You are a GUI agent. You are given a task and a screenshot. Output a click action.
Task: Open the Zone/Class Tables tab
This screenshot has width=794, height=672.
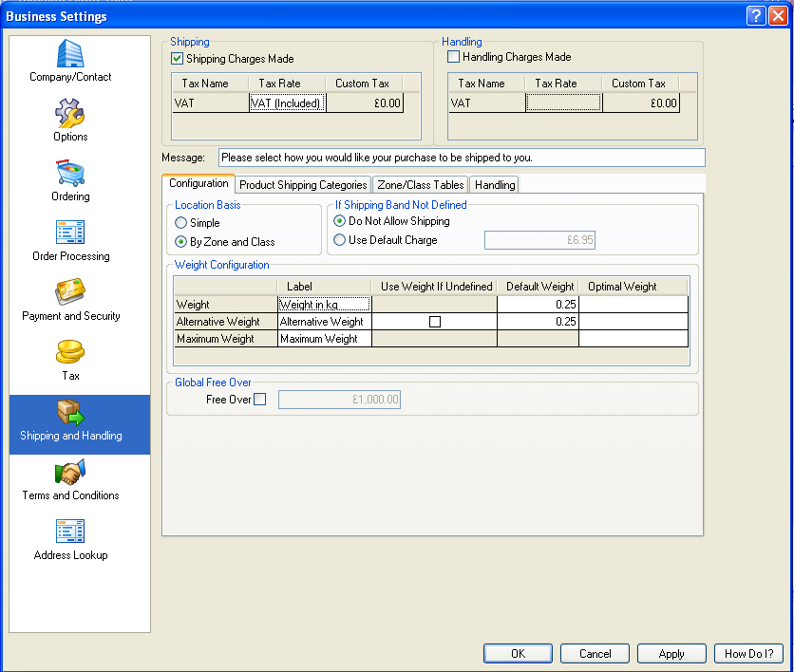pos(421,185)
